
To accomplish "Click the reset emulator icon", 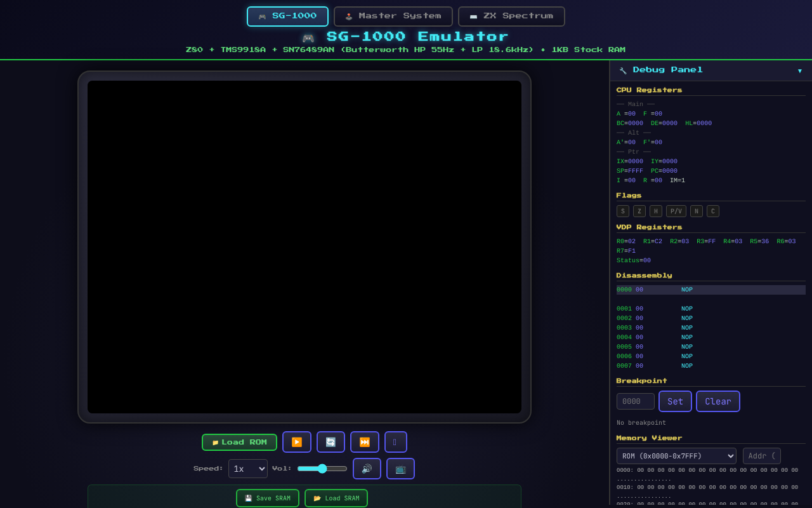I will pyautogui.click(x=331, y=442).
